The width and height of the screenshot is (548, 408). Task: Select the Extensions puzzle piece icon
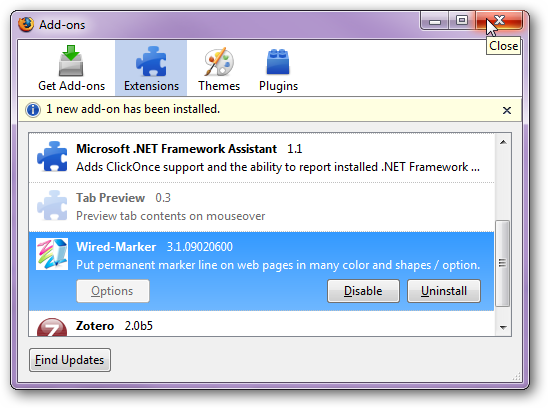[x=151, y=61]
